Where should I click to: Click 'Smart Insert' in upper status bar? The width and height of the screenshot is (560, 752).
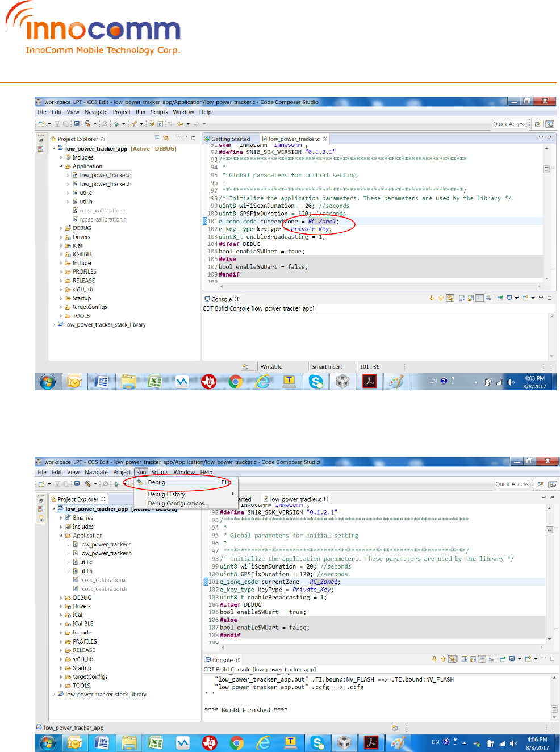click(327, 367)
